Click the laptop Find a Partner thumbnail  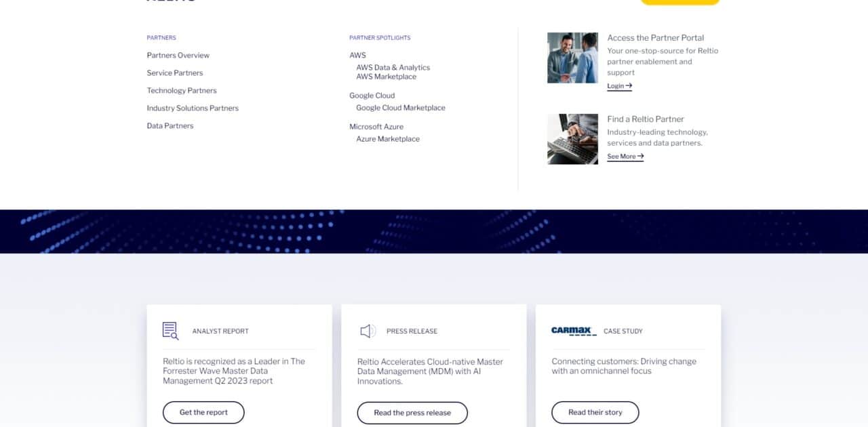(x=572, y=139)
